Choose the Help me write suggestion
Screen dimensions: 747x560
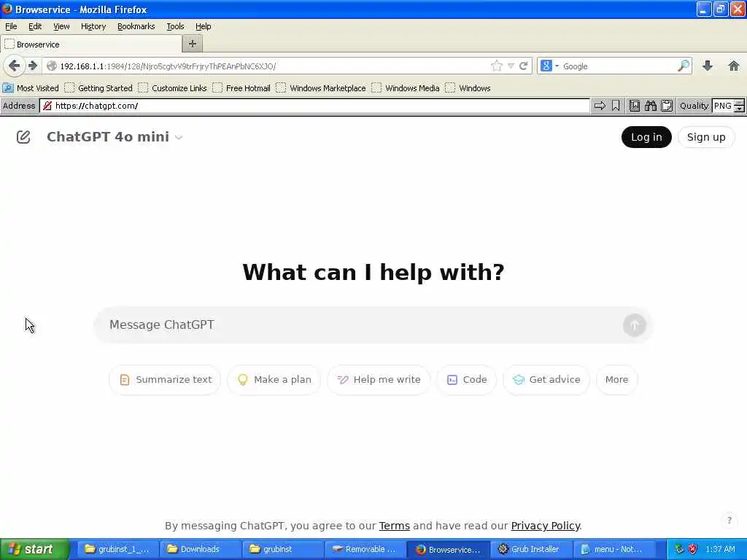(x=379, y=379)
